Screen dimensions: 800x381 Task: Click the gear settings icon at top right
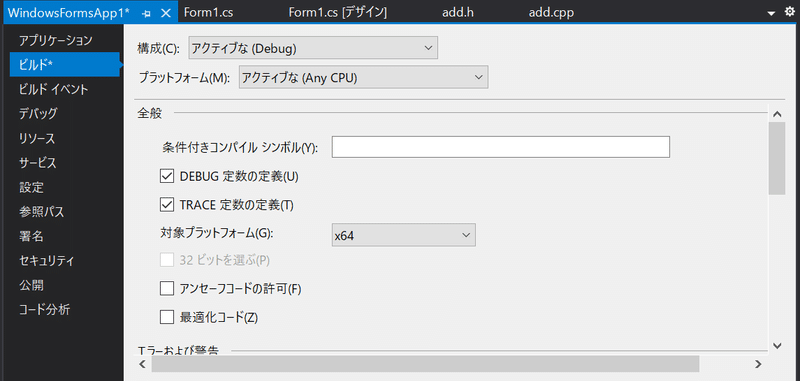click(789, 13)
